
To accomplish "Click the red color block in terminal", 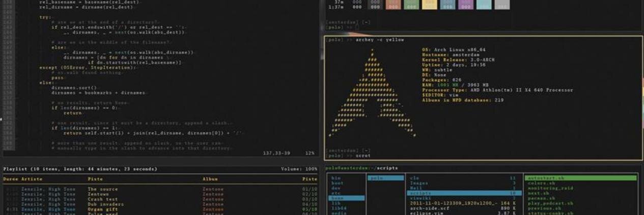I will pyautogui.click(x=393, y=5).
